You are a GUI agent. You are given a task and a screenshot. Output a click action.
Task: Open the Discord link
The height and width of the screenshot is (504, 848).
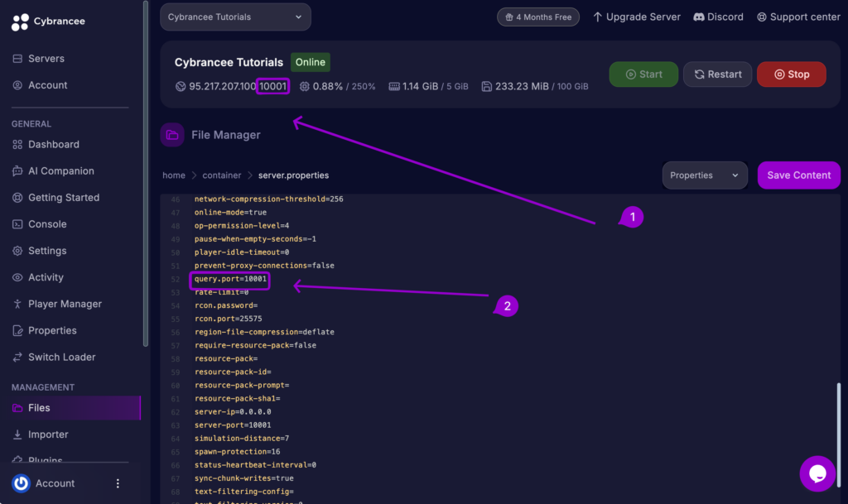click(718, 17)
